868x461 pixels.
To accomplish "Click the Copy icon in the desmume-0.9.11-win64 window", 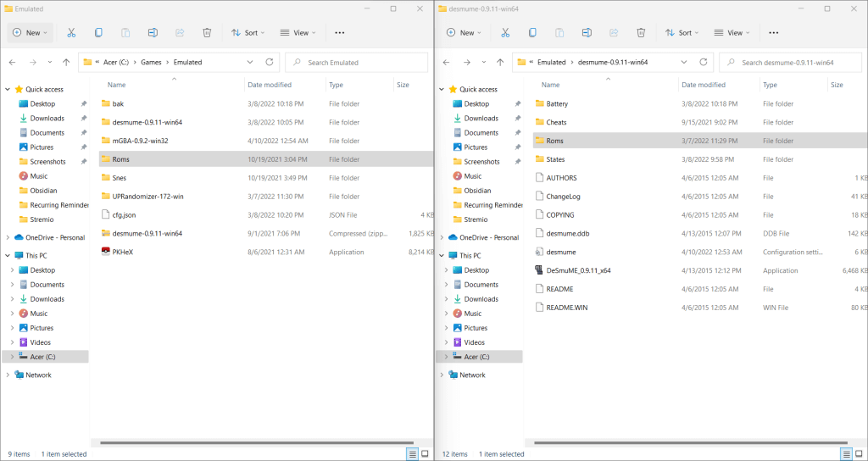I will pos(532,33).
